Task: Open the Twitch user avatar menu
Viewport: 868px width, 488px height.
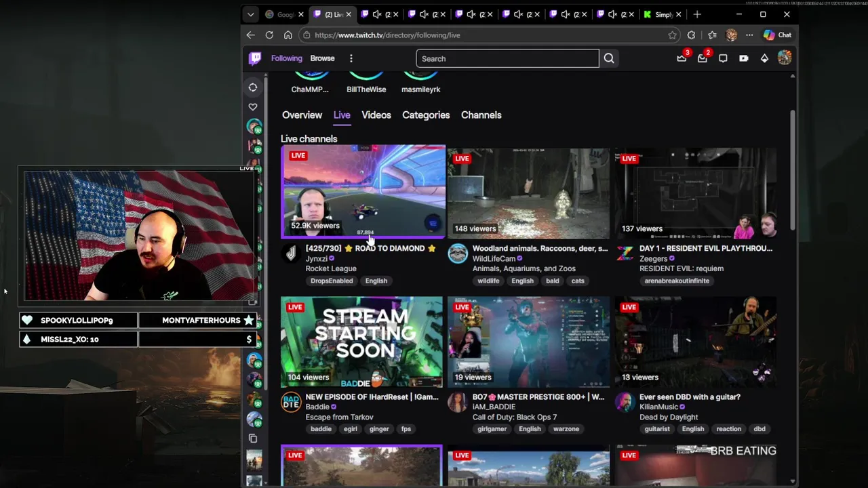Action: click(785, 58)
